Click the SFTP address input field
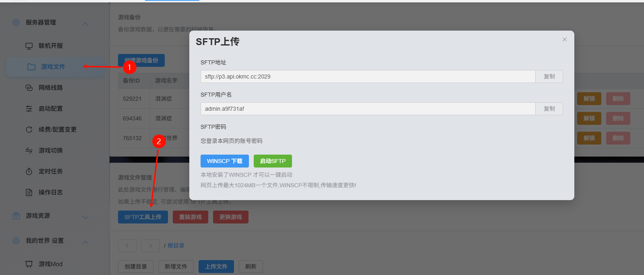The height and width of the screenshot is (275, 644). pyautogui.click(x=367, y=77)
